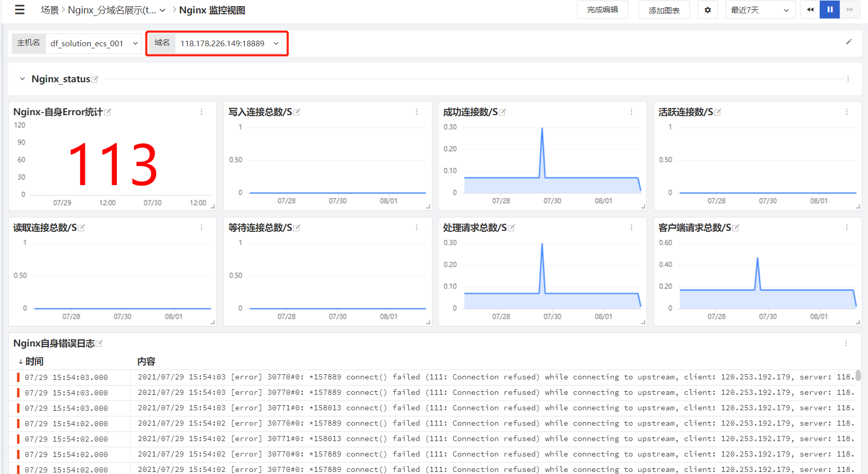868x474 pixels.
Task: Open more options for Nginx_status group
Action: [x=848, y=79]
